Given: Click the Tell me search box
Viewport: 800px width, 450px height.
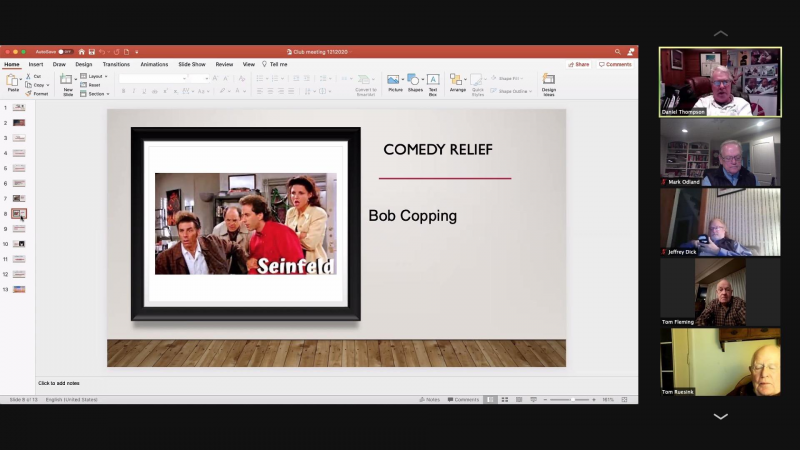Looking at the screenshot, I should click(x=274, y=64).
